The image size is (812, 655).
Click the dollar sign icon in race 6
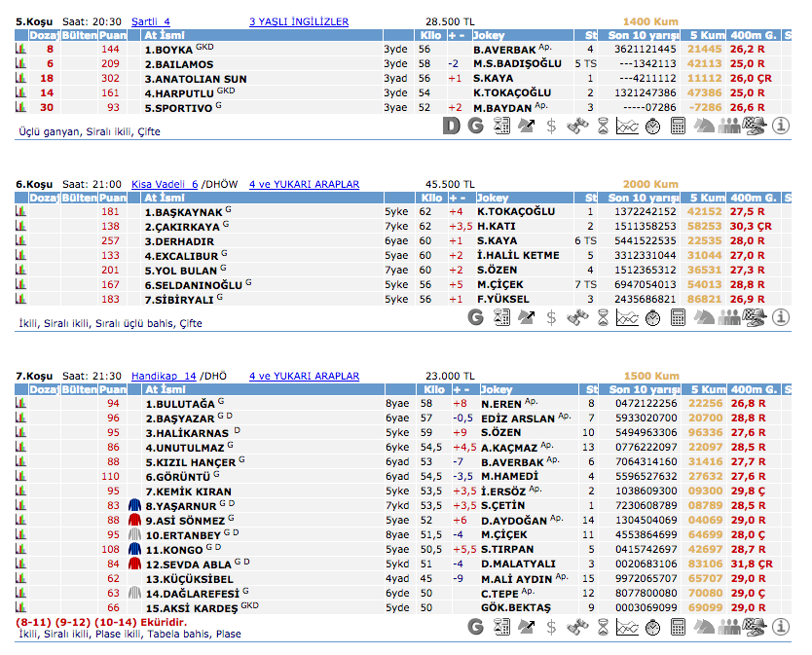click(x=552, y=316)
